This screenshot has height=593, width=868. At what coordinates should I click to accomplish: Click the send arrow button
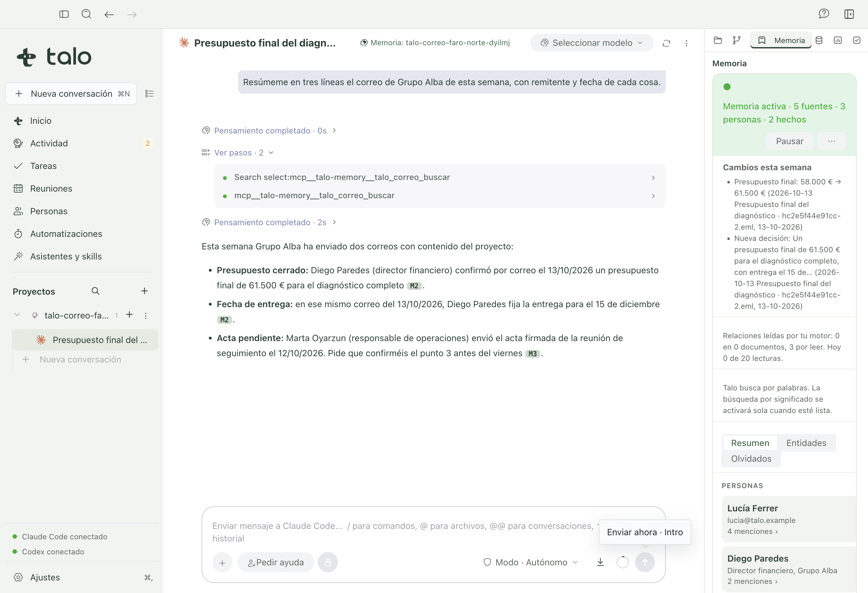click(x=645, y=562)
